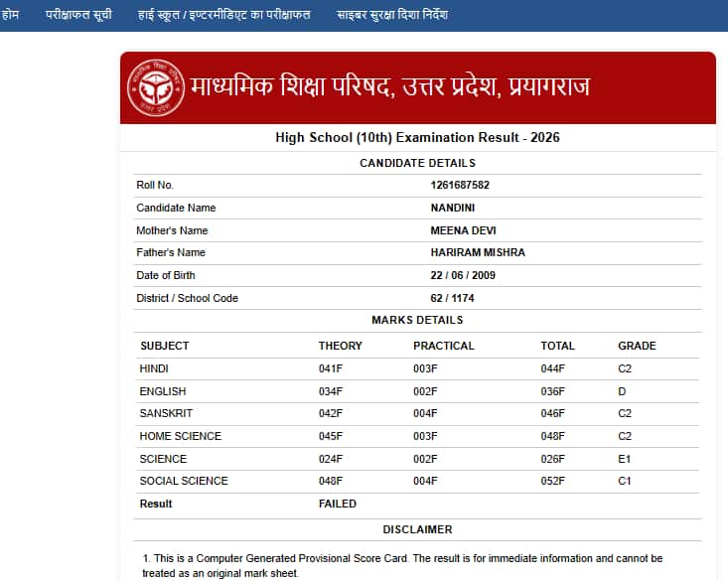Click the UP Board emblem logo
728x581 pixels.
coord(156,87)
